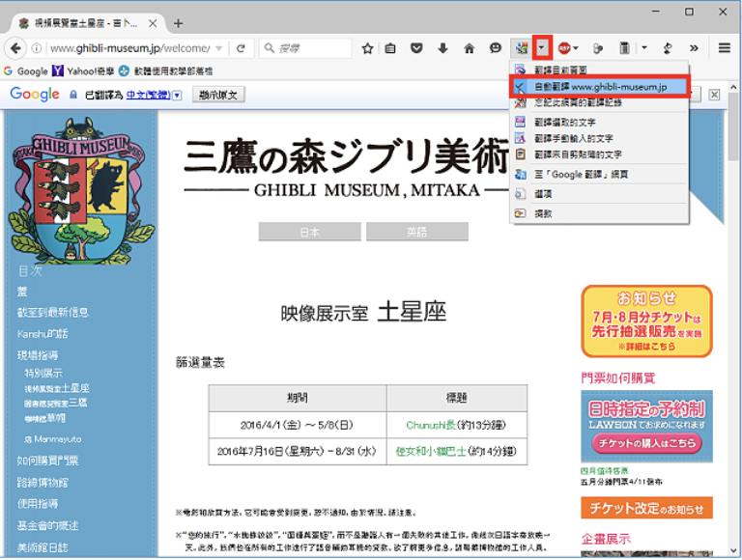Click the show original button

click(218, 95)
